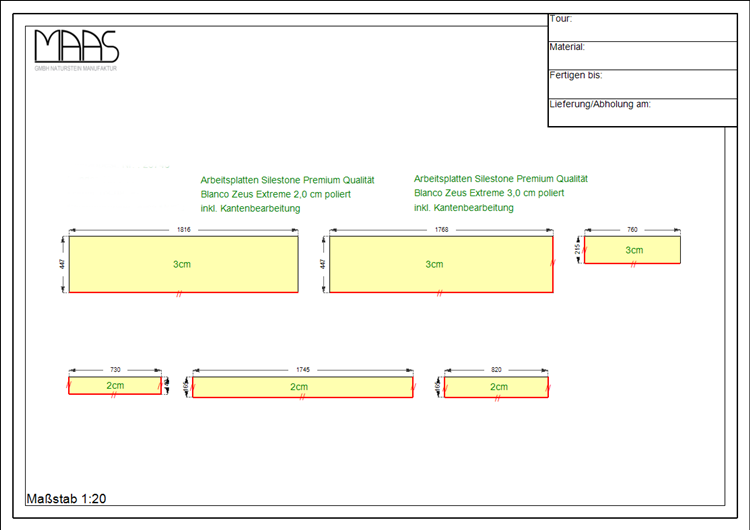Click the '2cm' label in the 730 plate
The width and height of the screenshot is (750, 530).
tap(115, 386)
